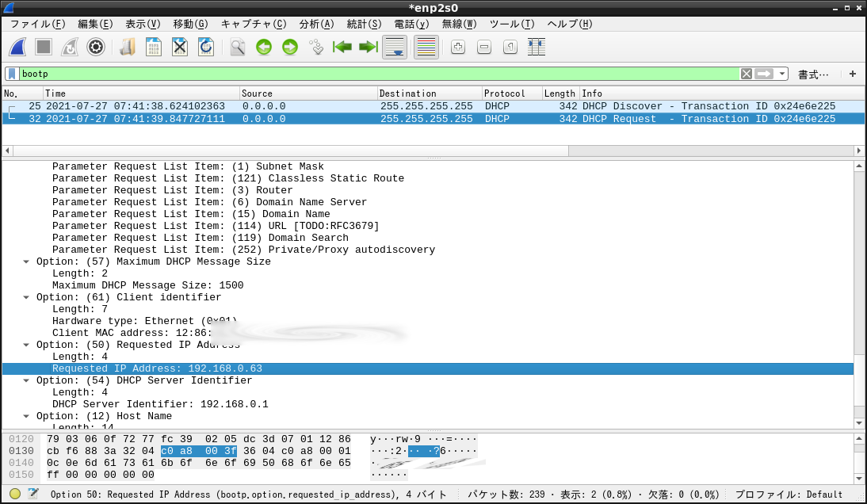Viewport: 867px width, 504px height.
Task: Open the 編集(E) menu
Action: pos(95,24)
